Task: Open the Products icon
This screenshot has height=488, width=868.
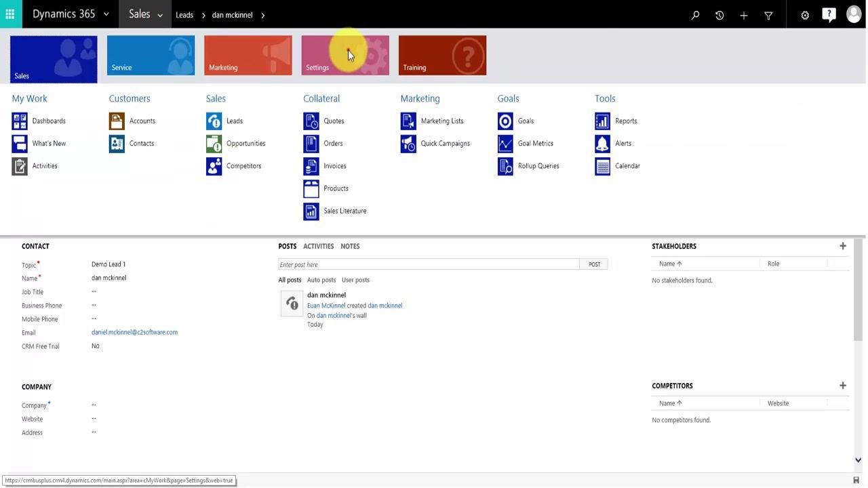Action: (311, 188)
